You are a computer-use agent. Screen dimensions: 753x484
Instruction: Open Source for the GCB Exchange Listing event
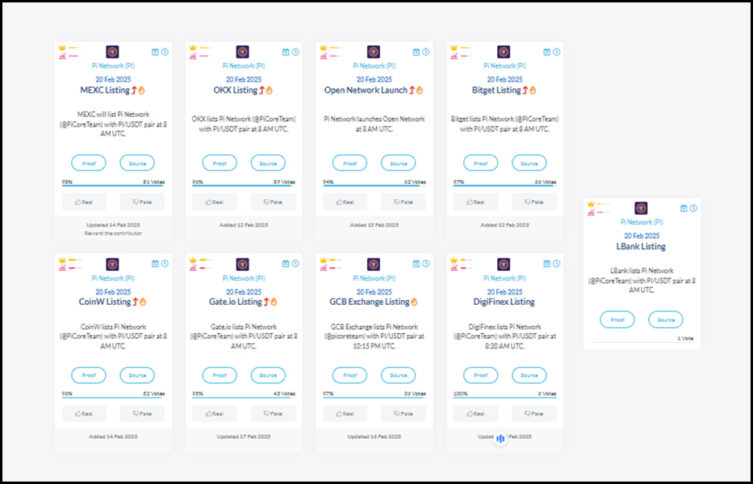[399, 375]
